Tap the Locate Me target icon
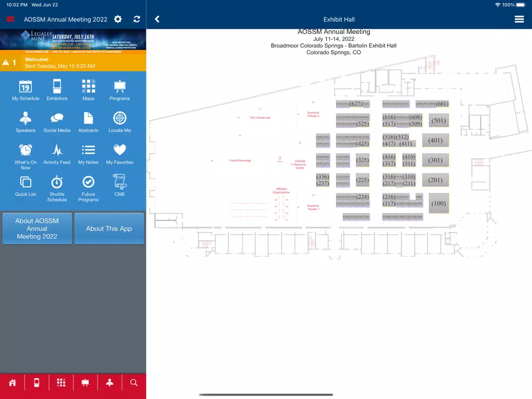This screenshot has width=532, height=399. [120, 118]
